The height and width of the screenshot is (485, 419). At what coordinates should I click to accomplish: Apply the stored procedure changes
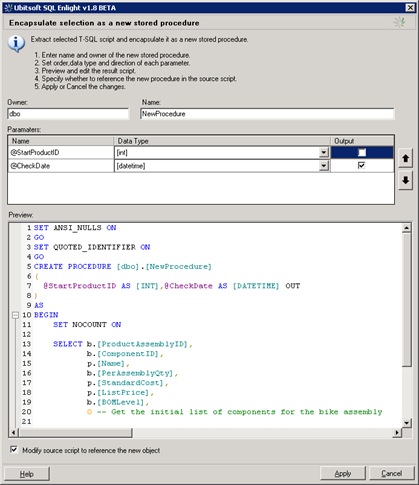343,473
